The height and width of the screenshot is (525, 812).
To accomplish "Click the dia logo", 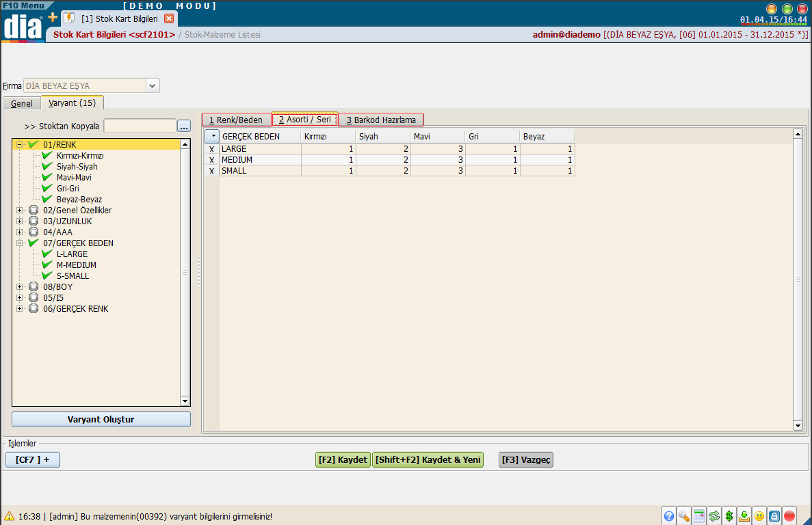I will point(23,26).
